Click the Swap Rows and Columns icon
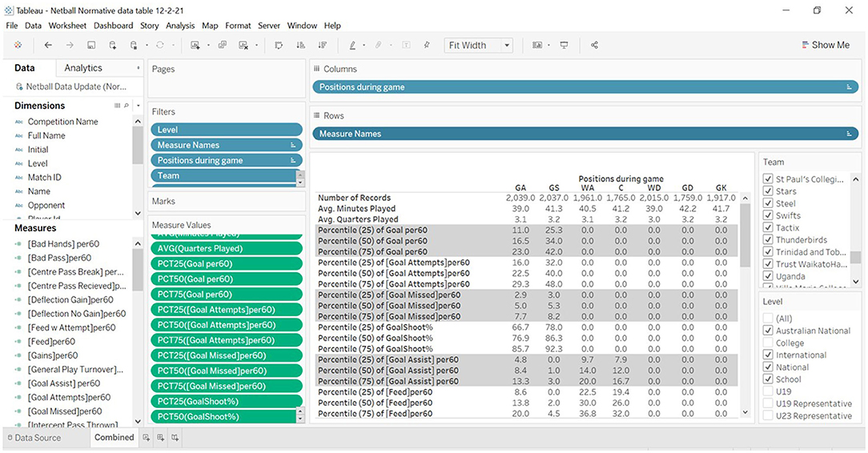Viewport: 868px width, 453px height. click(x=279, y=46)
